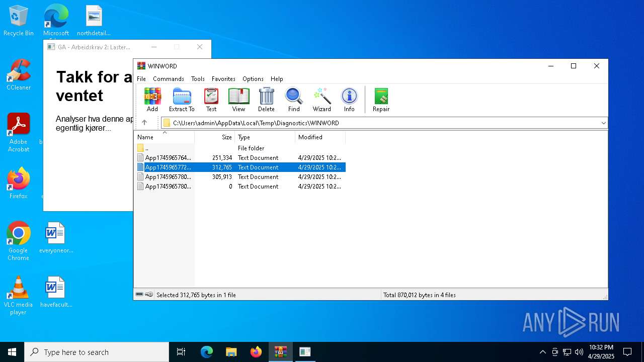Image resolution: width=644 pixels, height=362 pixels.
Task: Click 'Selected 312,765 bytes in 1 file' status
Action: tap(196, 295)
